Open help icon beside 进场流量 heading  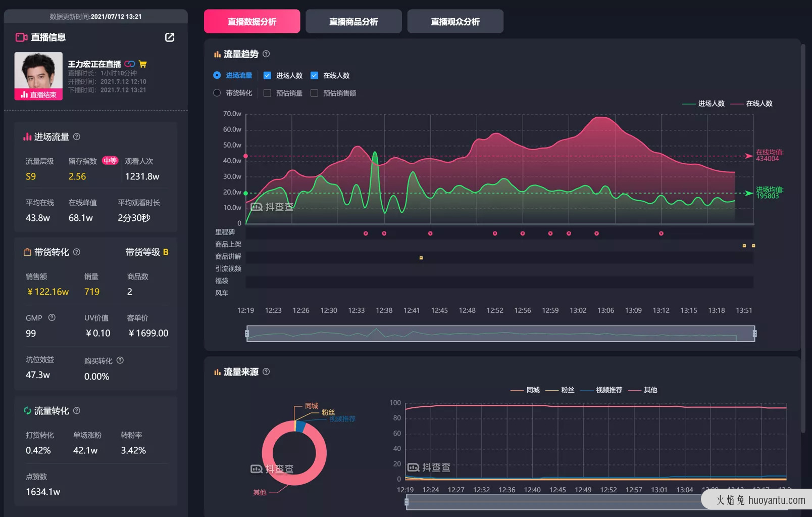point(77,136)
